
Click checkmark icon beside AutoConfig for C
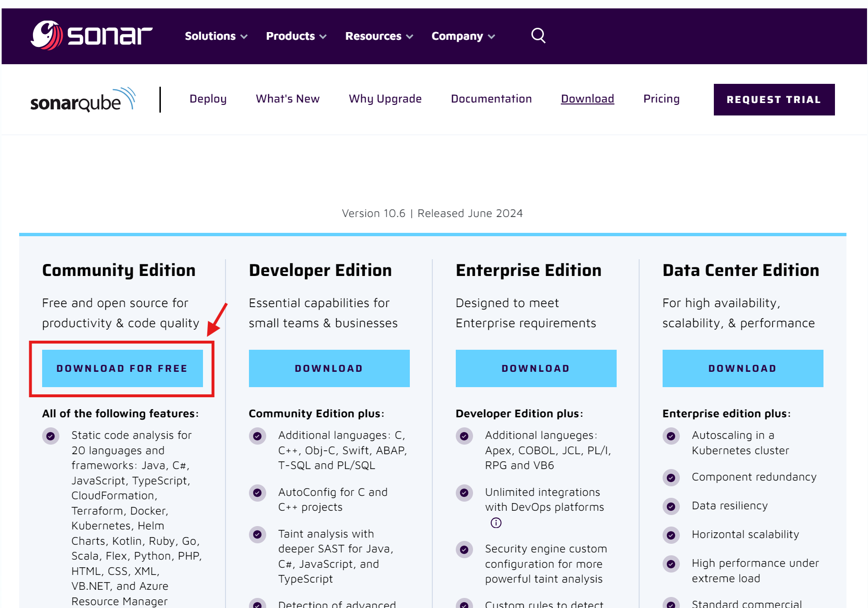(x=258, y=493)
